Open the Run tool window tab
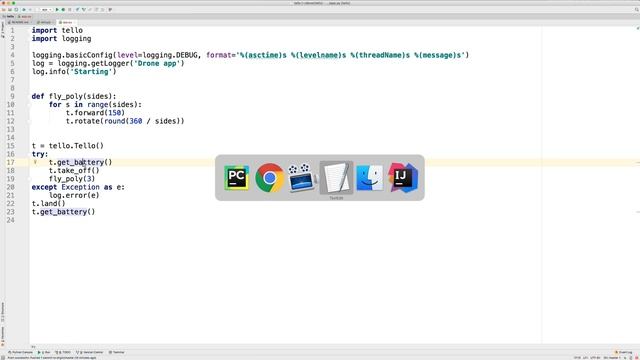The height and width of the screenshot is (360, 640). click(44, 352)
